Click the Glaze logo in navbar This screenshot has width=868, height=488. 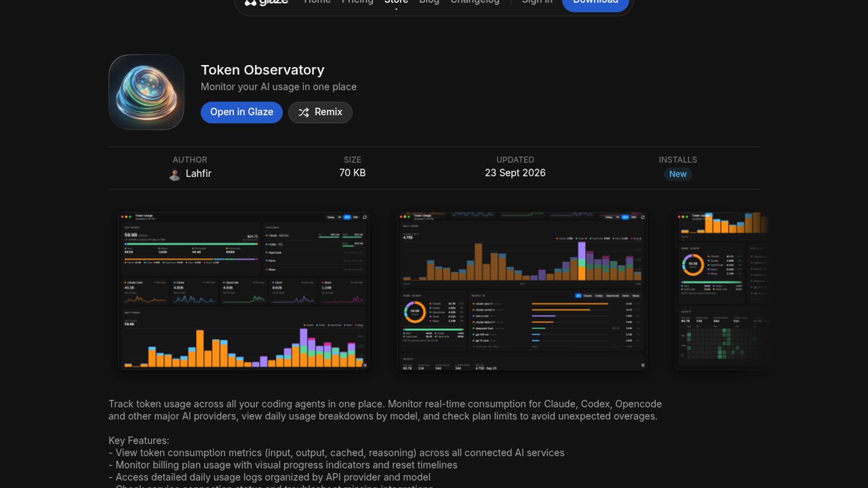[x=266, y=2]
